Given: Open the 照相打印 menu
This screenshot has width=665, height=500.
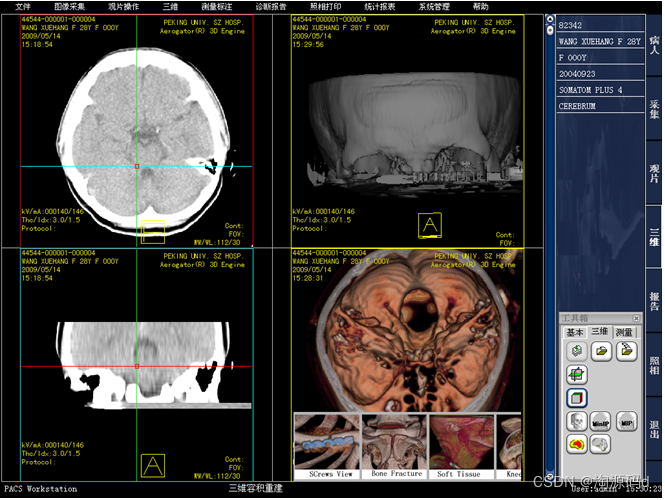Looking at the screenshot, I should [325, 7].
